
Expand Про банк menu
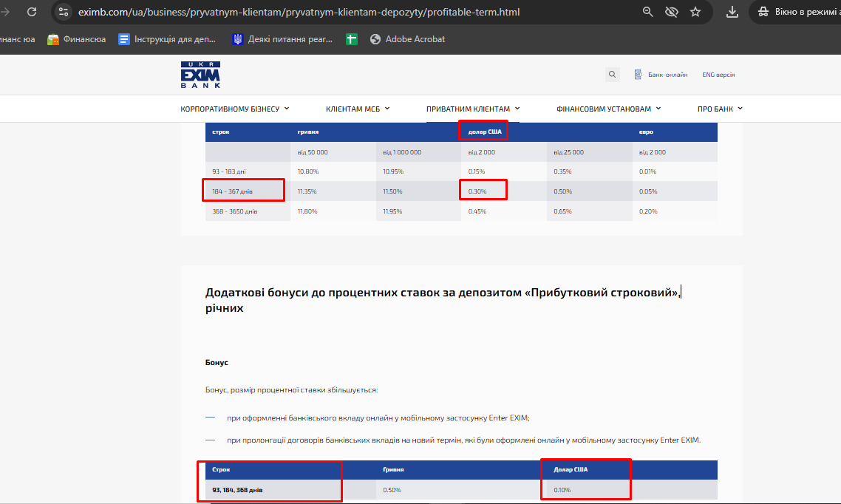click(x=720, y=109)
